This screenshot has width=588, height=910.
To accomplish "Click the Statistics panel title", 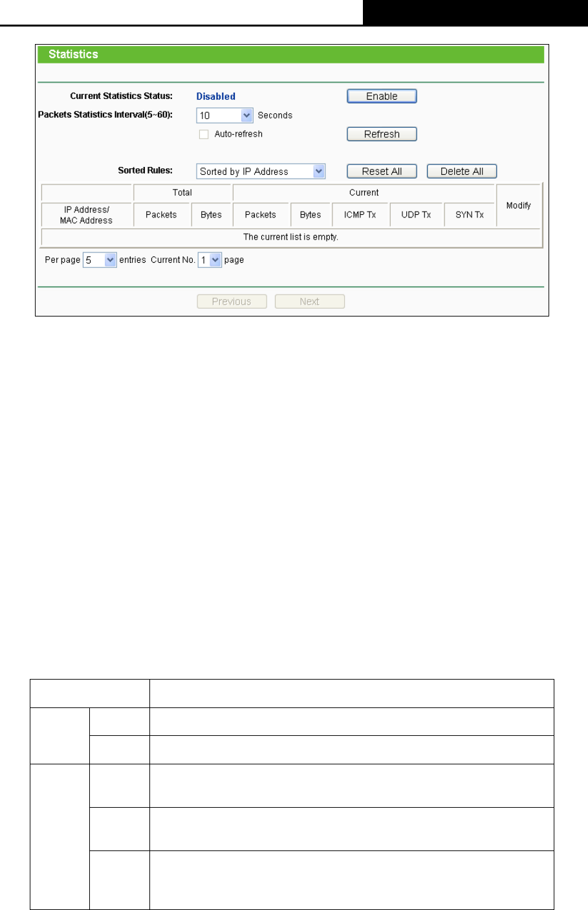I will pyautogui.click(x=73, y=54).
